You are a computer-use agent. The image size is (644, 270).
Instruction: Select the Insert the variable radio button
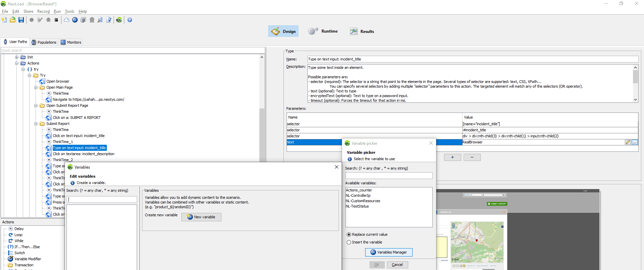tap(349, 242)
